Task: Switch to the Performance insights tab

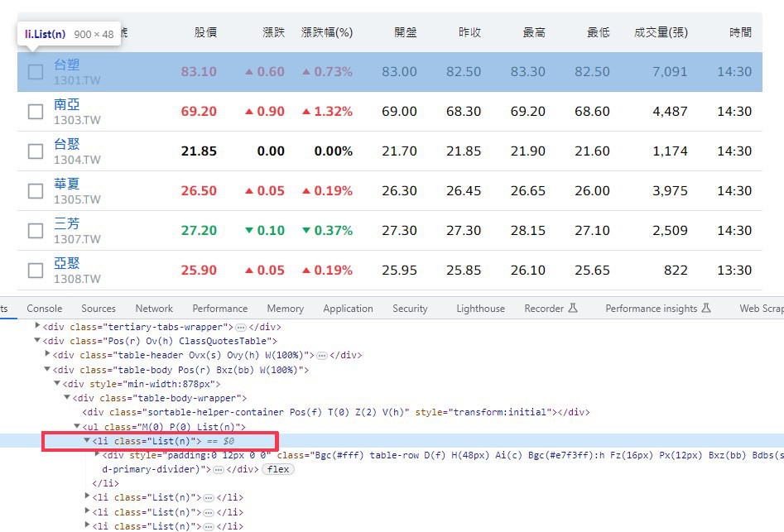Action: (658, 309)
